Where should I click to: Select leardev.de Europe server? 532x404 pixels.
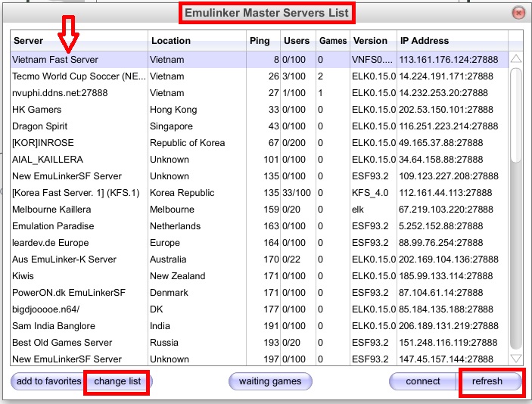pos(260,243)
